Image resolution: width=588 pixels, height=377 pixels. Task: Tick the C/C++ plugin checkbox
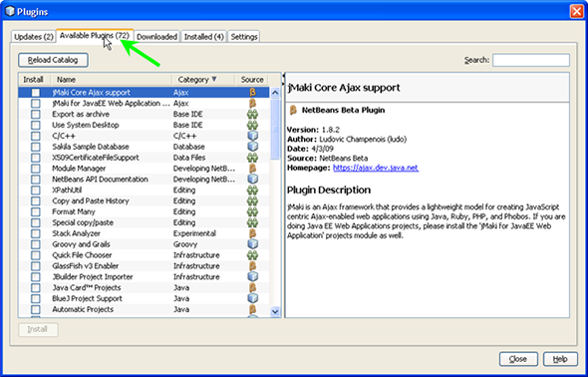pyautogui.click(x=36, y=137)
